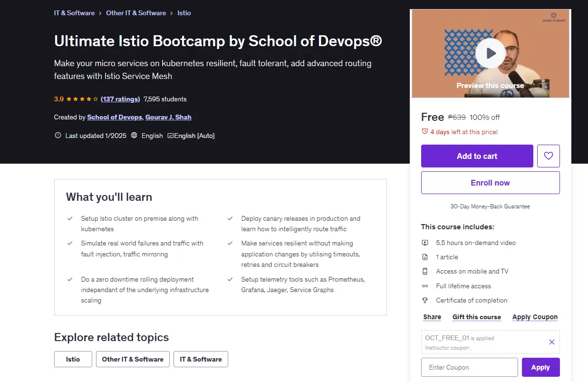Add course to wishlist heart icon
The image size is (588, 382).
tap(549, 156)
